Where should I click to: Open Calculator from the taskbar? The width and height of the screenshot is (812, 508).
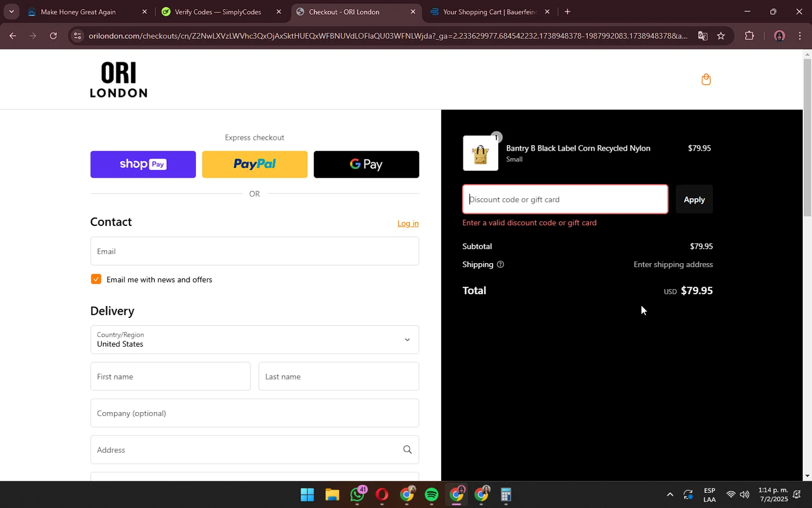point(506,494)
